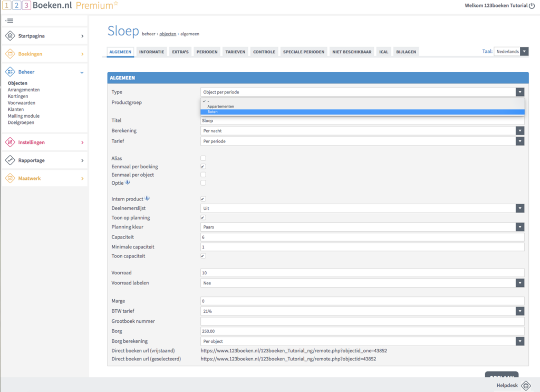Image resolution: width=540 pixels, height=392 pixels.
Task: Switch to the Controle tab
Action: [x=264, y=52]
